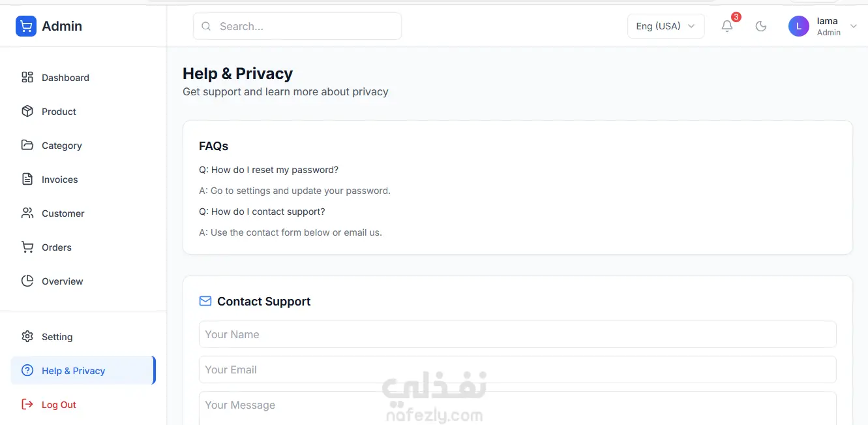Open notifications bell icon

click(727, 26)
